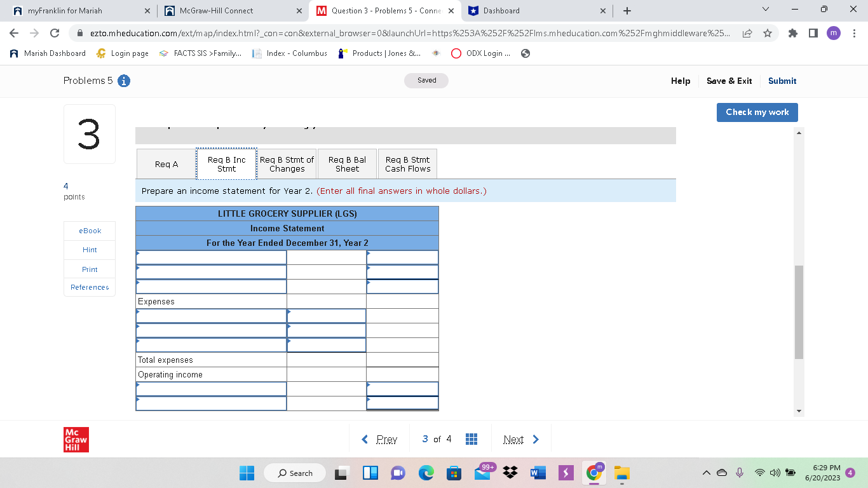Close the Dashboard browser tab
Screen dimensions: 868x488
(602, 11)
